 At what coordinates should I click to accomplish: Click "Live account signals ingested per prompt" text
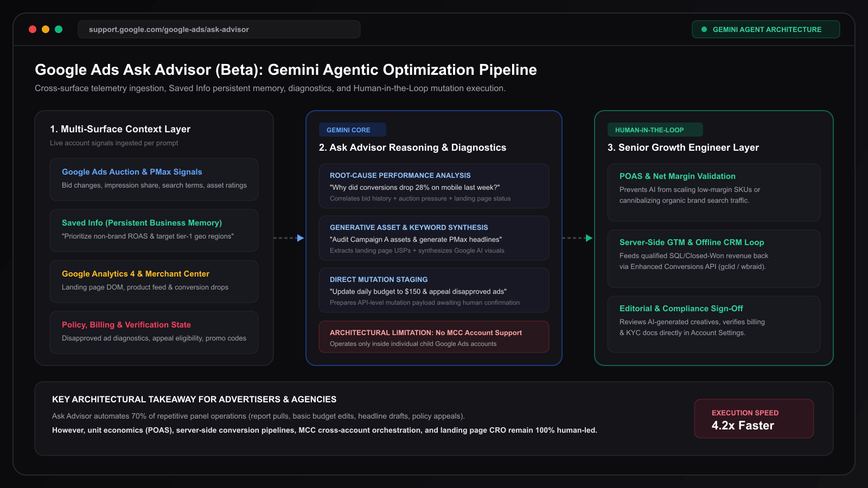pos(114,143)
